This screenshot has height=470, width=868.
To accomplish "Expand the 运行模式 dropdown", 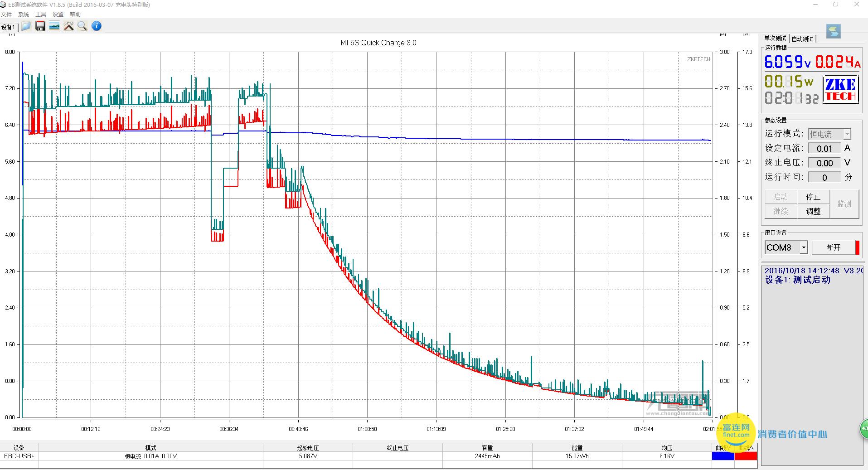I will [847, 134].
